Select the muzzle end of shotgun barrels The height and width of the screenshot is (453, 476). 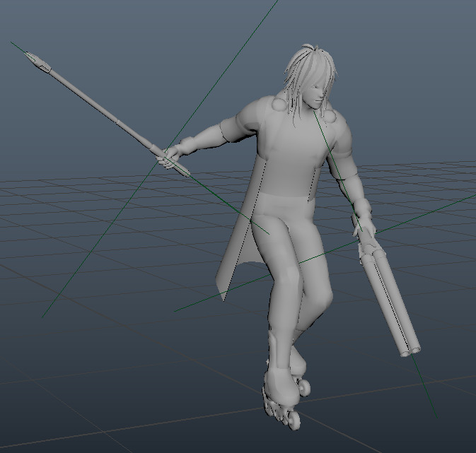coord(410,351)
